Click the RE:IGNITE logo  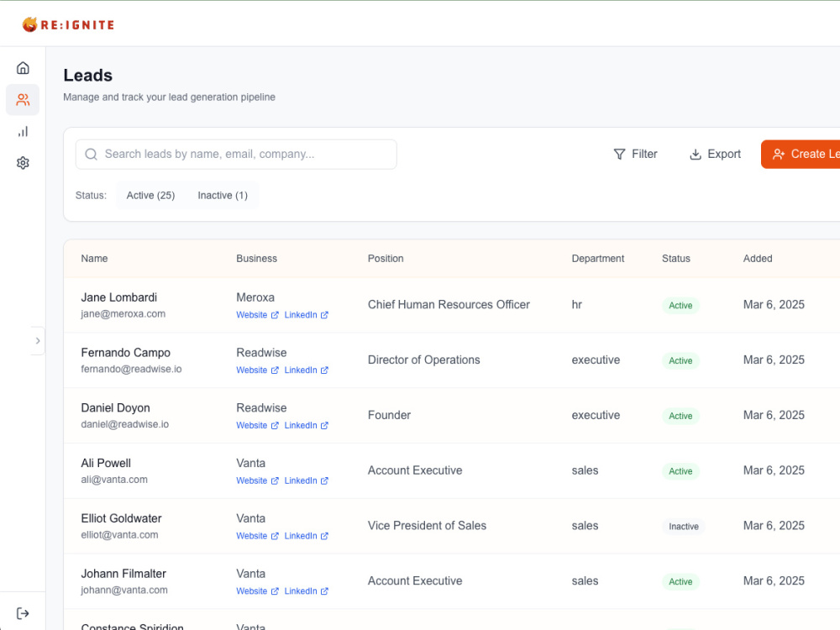click(68, 24)
